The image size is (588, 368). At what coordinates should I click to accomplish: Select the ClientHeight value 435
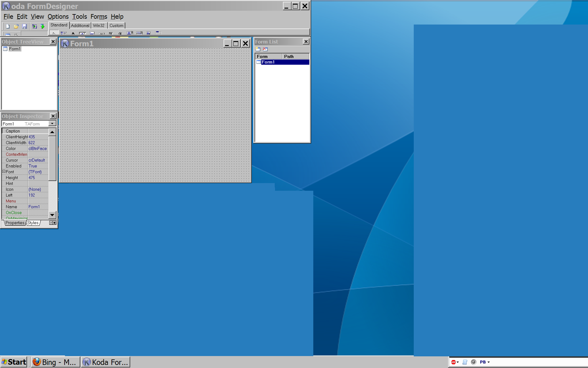pyautogui.click(x=38, y=137)
